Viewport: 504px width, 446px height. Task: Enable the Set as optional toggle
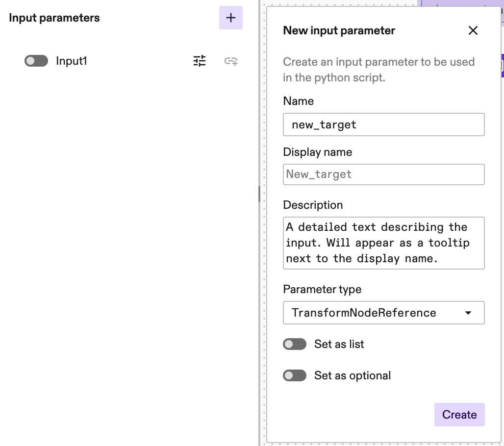[x=295, y=375]
